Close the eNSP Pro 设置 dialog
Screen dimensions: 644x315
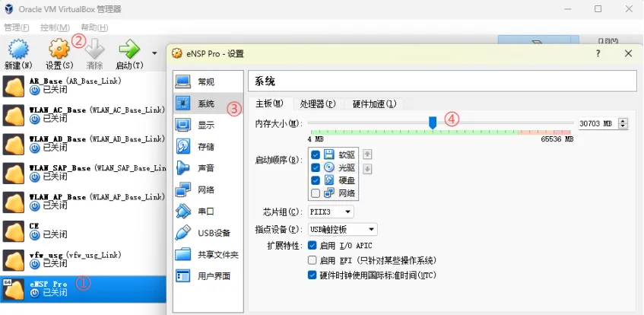point(628,53)
